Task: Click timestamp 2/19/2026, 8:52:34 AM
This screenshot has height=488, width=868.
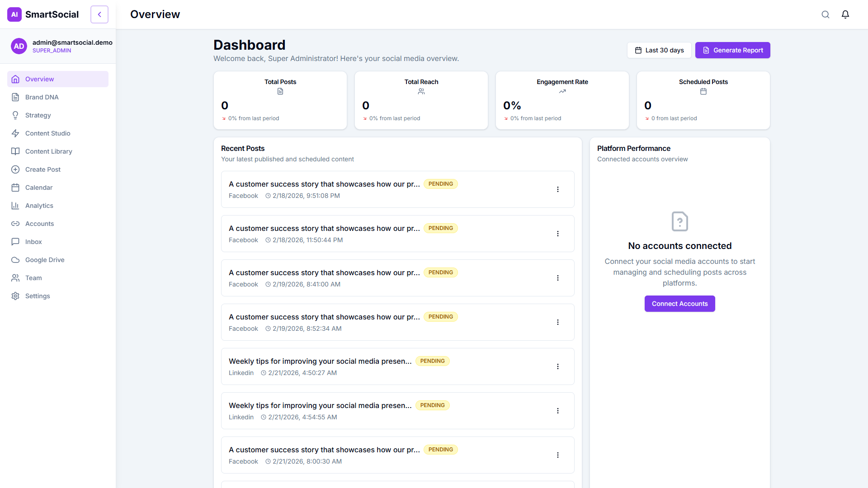Action: (307, 328)
